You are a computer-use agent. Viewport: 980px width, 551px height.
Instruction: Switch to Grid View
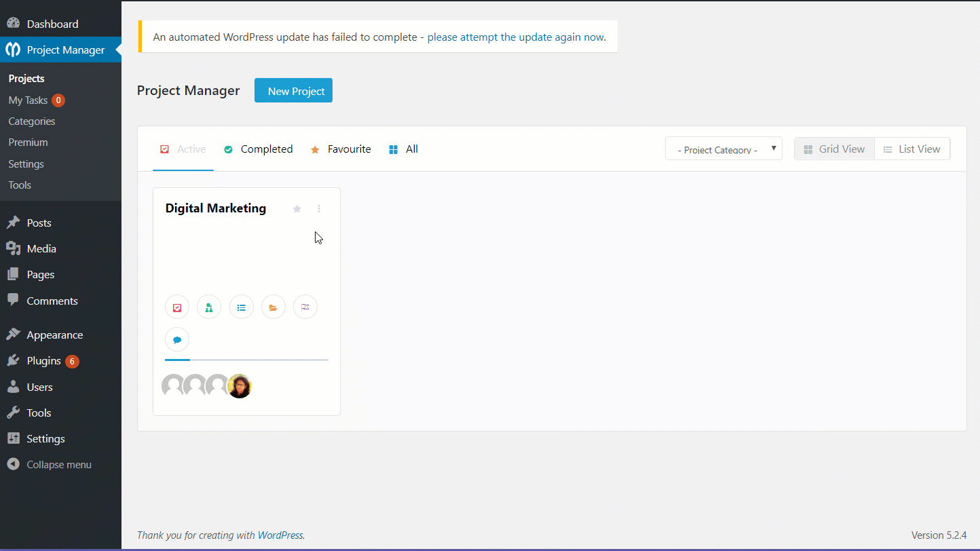click(834, 149)
